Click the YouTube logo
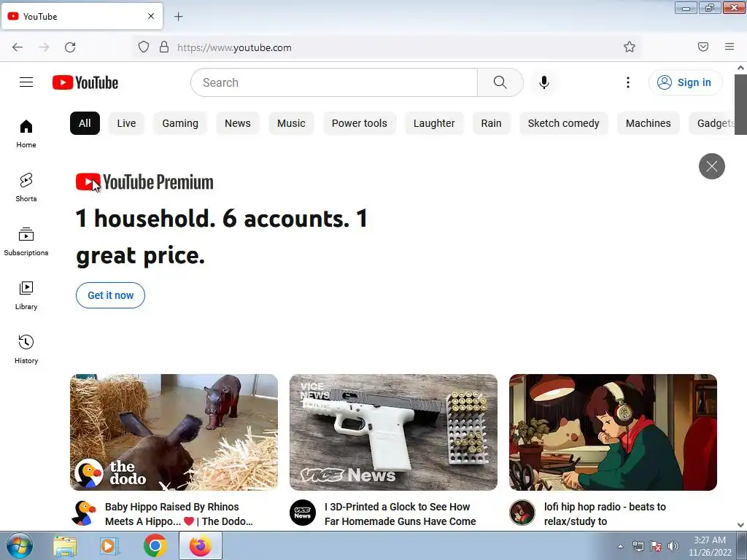747x560 pixels. coord(85,82)
